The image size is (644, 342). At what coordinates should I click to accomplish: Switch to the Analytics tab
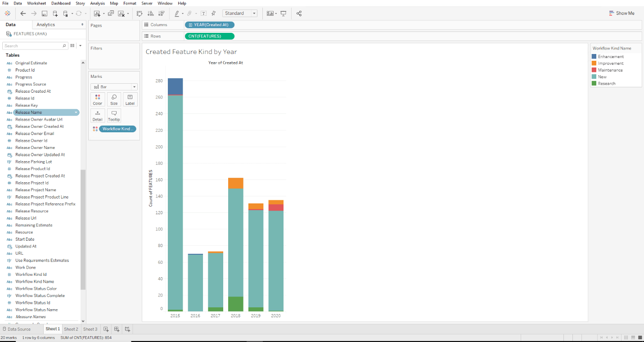pyautogui.click(x=46, y=25)
